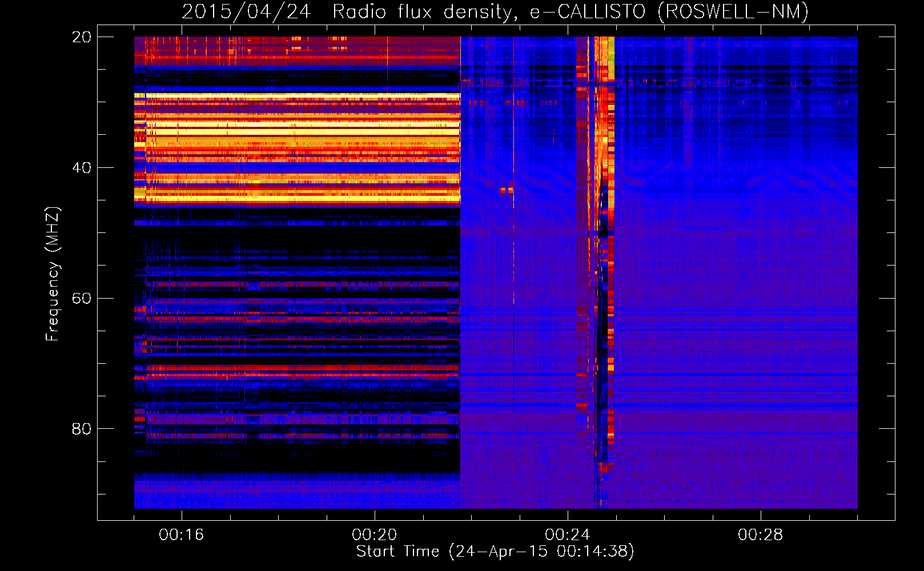Click the 'Start Time (24-Apr-15 00:14:38)' label

(x=495, y=552)
